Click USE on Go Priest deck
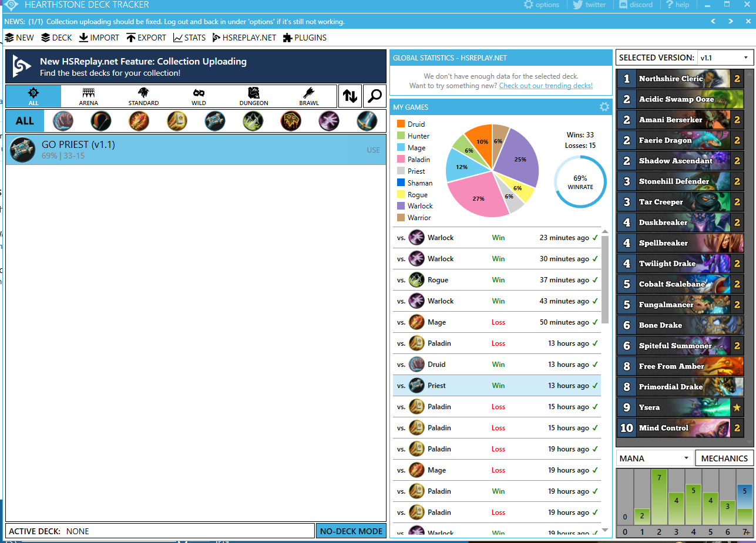This screenshot has width=756, height=543. pyautogui.click(x=373, y=150)
